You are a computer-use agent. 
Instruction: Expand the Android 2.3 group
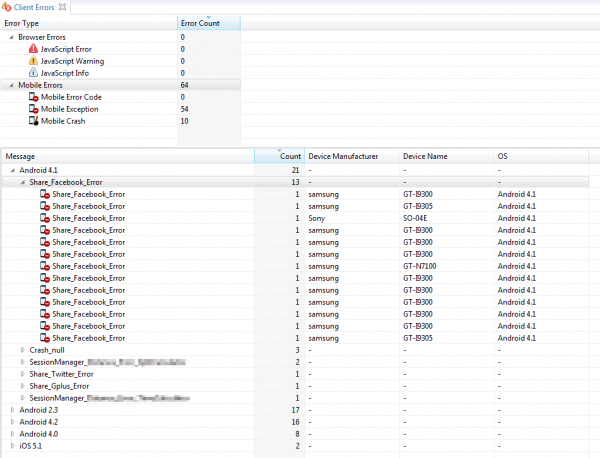(12, 410)
